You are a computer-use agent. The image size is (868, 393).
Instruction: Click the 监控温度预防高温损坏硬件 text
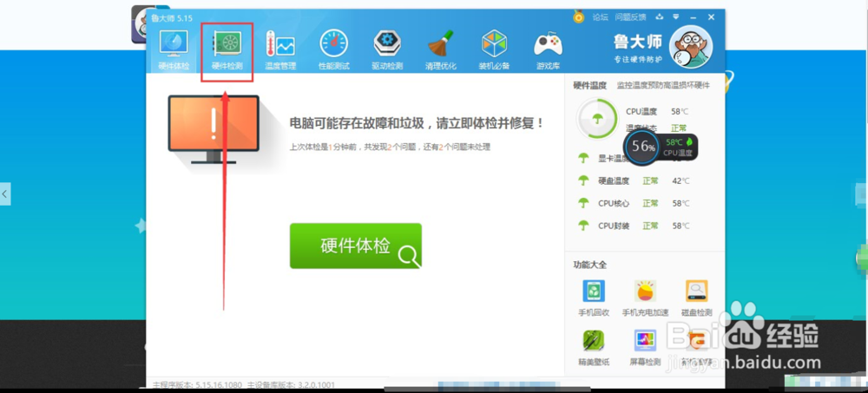pyautogui.click(x=663, y=85)
